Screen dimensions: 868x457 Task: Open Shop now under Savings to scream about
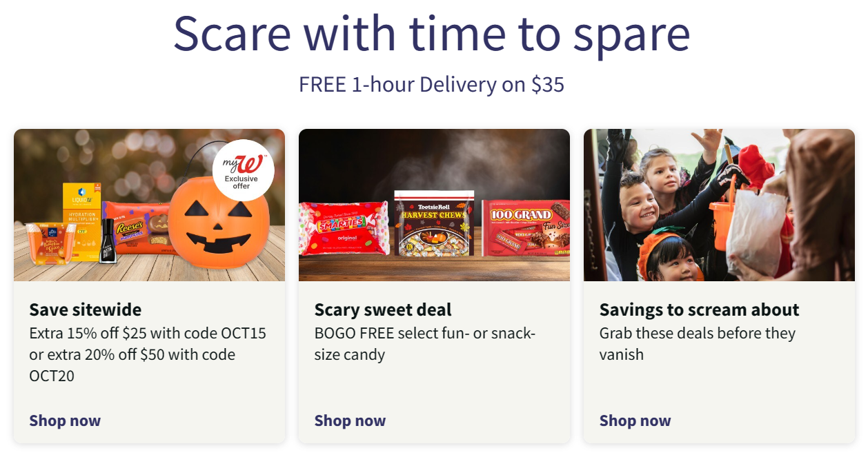[635, 420]
